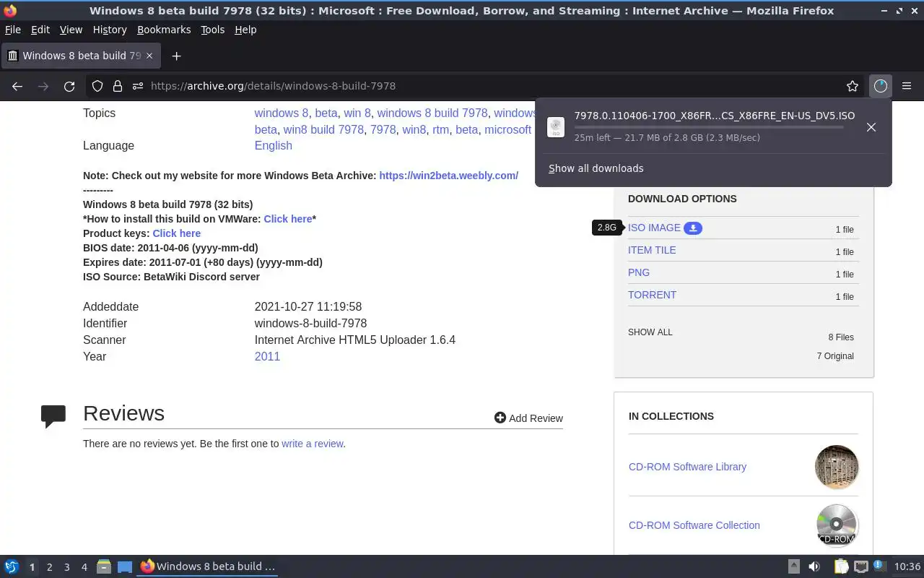Click the Year 2011 link

(x=267, y=356)
